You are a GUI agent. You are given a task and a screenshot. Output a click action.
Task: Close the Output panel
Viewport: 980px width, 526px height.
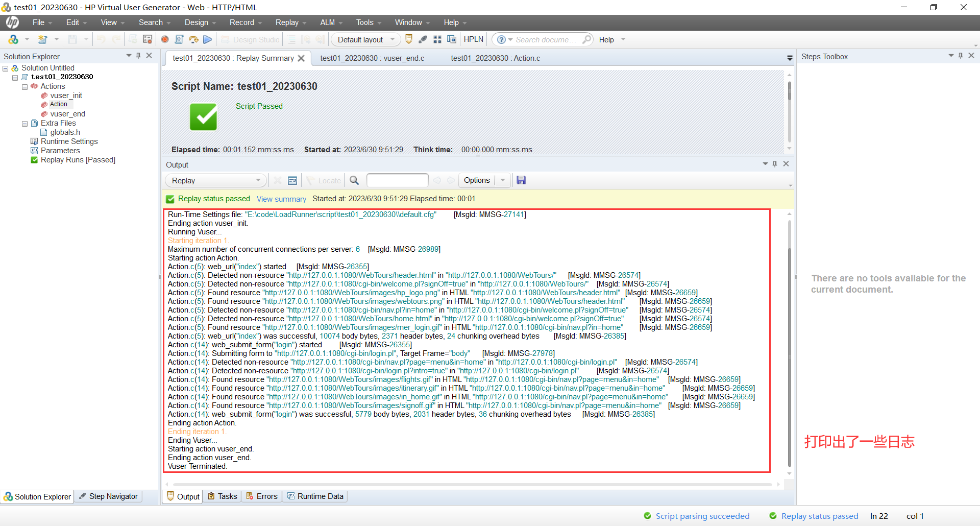[786, 164]
